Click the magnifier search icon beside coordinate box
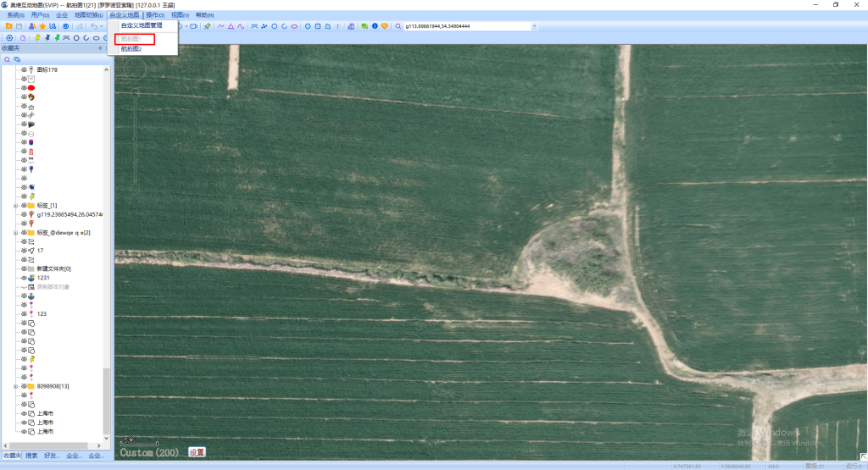Image resolution: width=868 pixels, height=470 pixels. 398,26
